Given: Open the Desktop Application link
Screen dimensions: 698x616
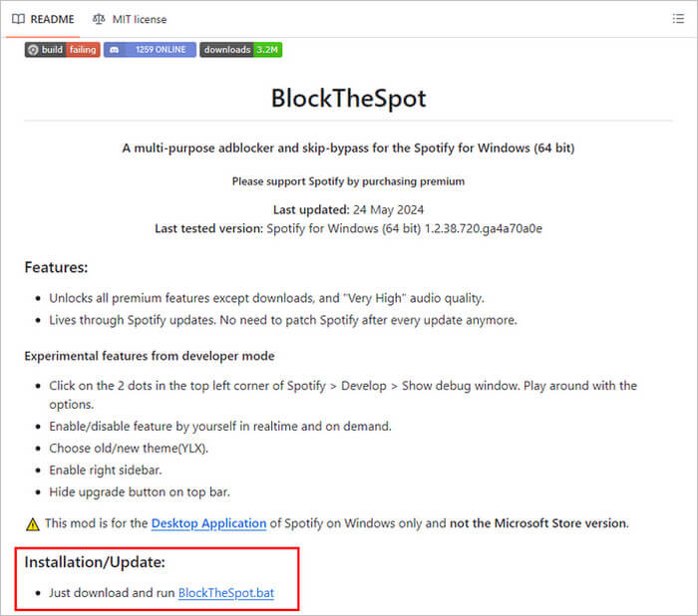Looking at the screenshot, I should [x=208, y=523].
